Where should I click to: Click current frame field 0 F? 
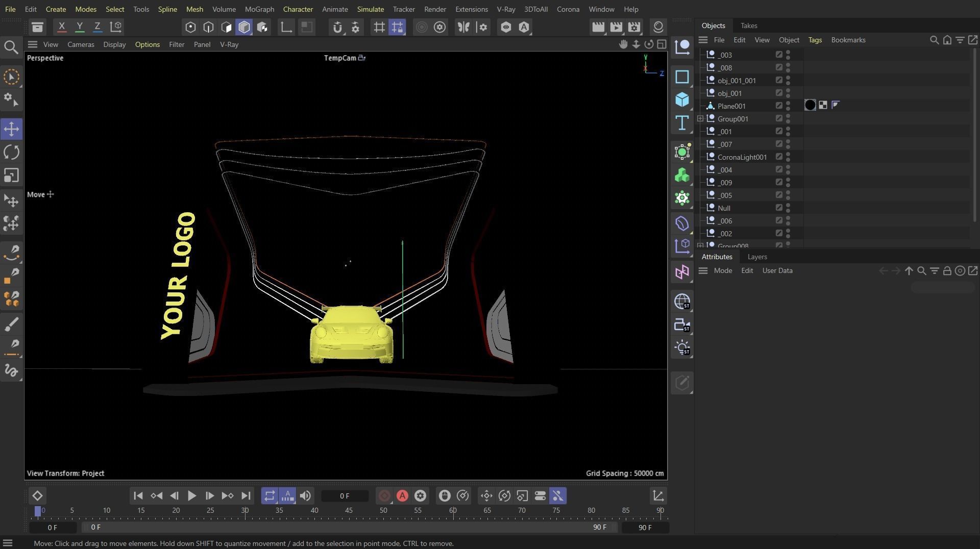point(345,496)
